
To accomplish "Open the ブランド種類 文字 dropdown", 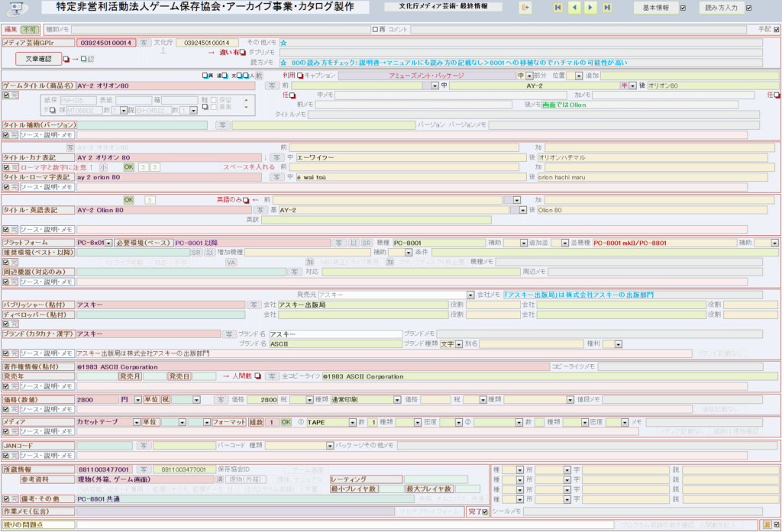I will coord(459,344).
